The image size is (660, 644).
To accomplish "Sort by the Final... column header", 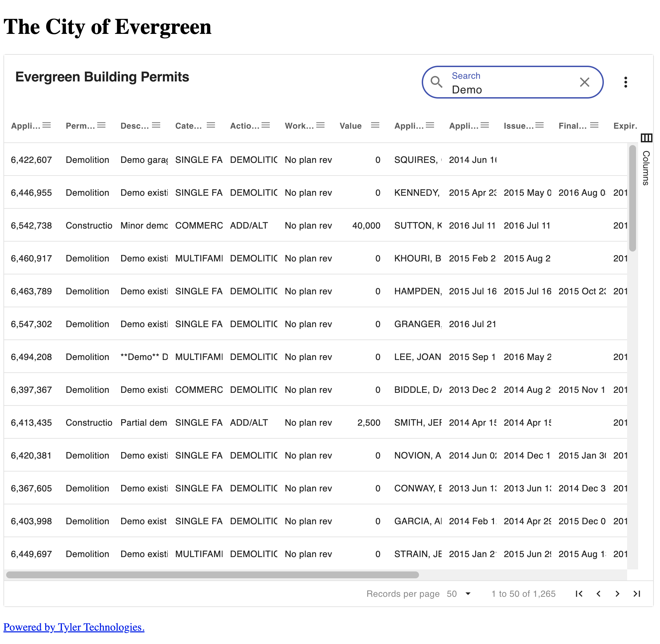I will [572, 126].
